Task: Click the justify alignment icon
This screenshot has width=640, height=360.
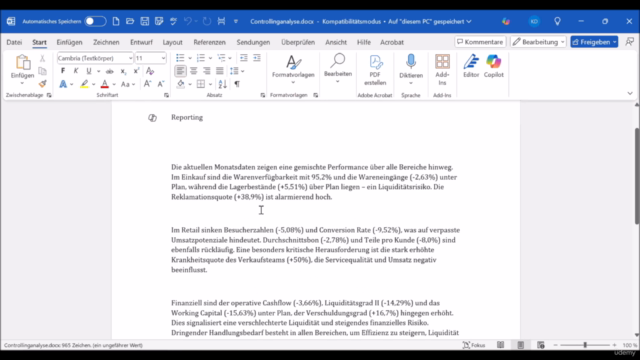Action: click(x=220, y=71)
